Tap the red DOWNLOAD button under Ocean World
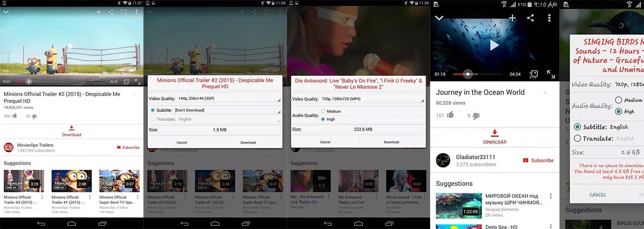 [495, 137]
